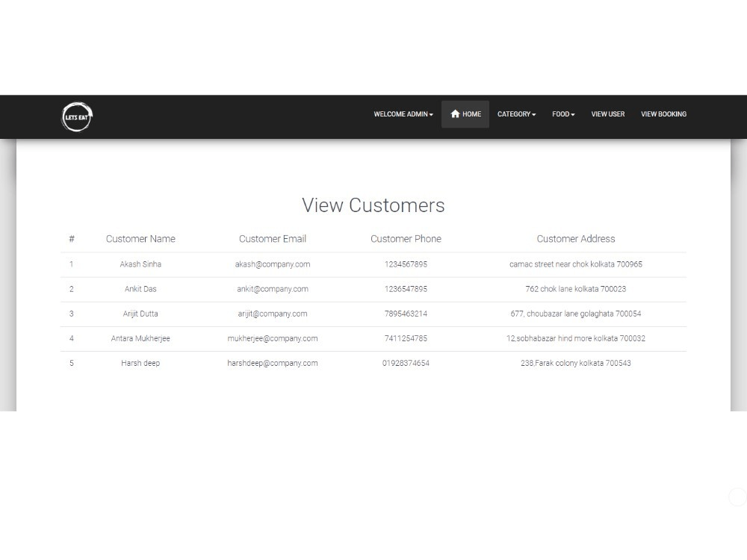
Task: Click email mukherjee@company.com
Action: (273, 338)
